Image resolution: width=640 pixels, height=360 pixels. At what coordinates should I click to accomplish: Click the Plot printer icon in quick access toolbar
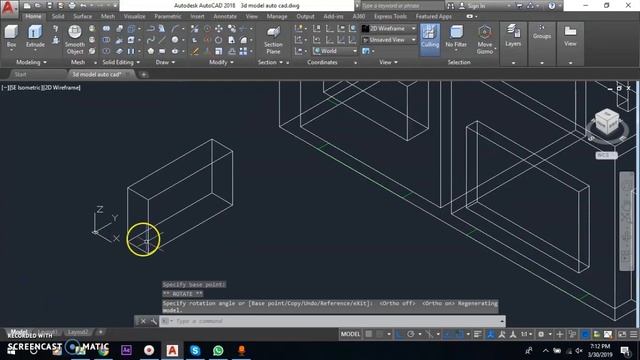[72, 6]
